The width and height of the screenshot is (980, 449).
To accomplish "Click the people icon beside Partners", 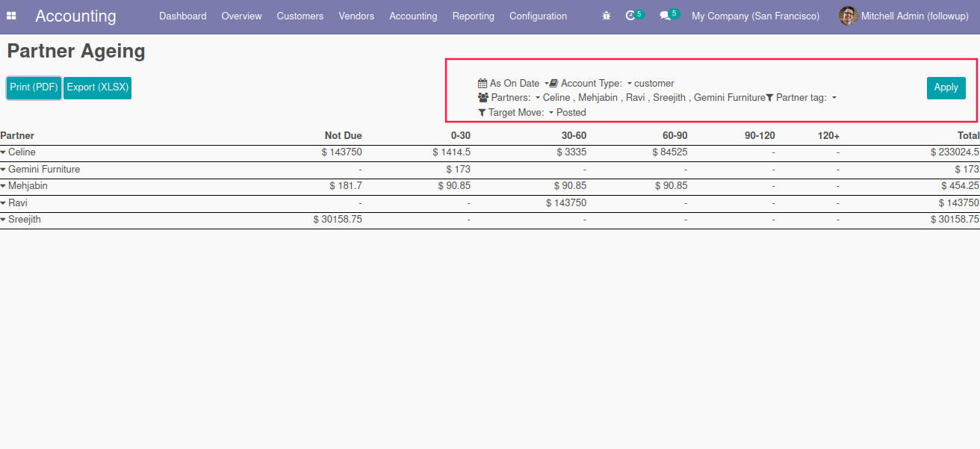I will point(483,98).
